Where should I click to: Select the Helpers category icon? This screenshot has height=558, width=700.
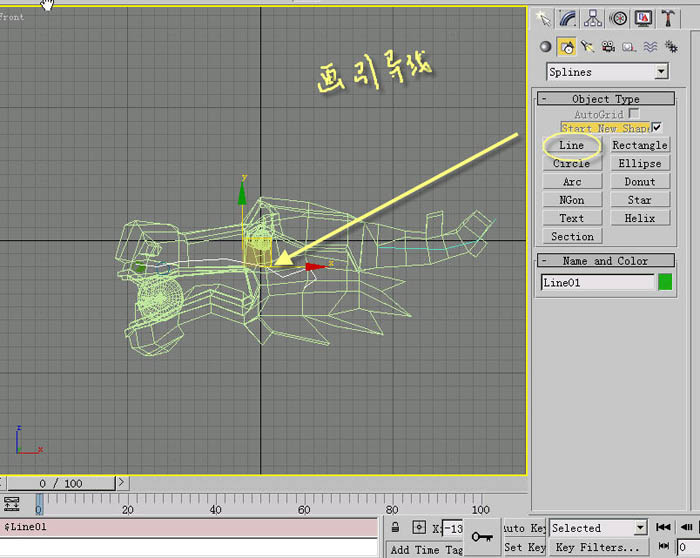point(629,46)
